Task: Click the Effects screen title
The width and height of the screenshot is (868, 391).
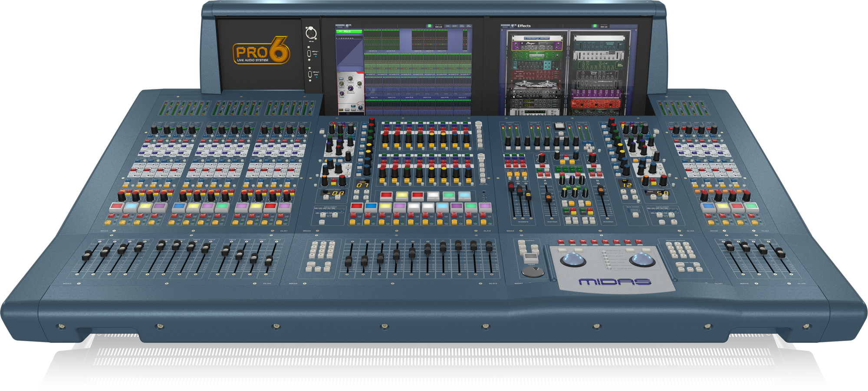Action: click(524, 26)
